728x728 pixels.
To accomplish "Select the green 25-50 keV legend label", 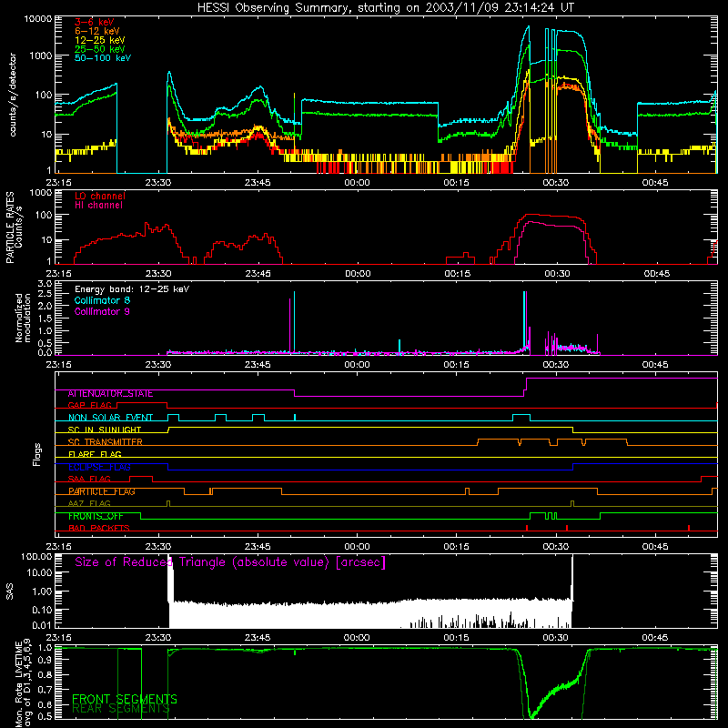I will (99, 49).
